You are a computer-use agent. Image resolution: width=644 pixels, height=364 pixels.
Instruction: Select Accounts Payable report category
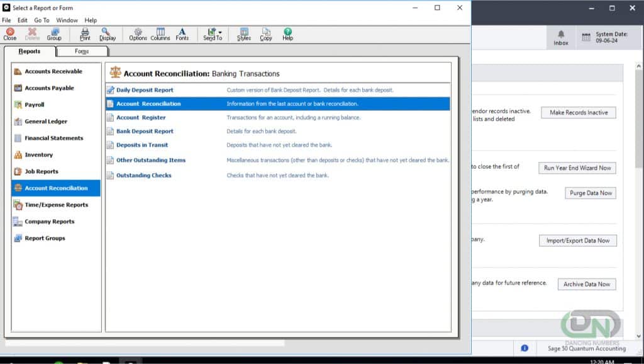tap(56, 88)
